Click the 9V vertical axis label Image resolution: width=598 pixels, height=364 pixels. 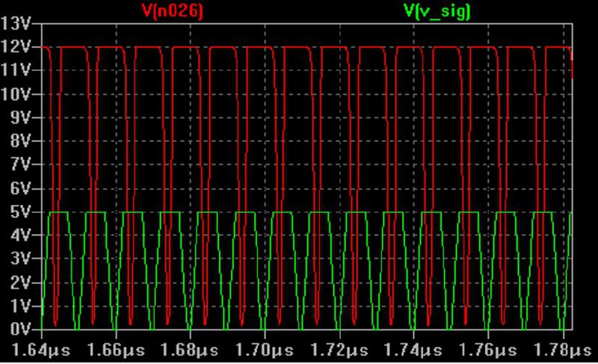(x=20, y=118)
